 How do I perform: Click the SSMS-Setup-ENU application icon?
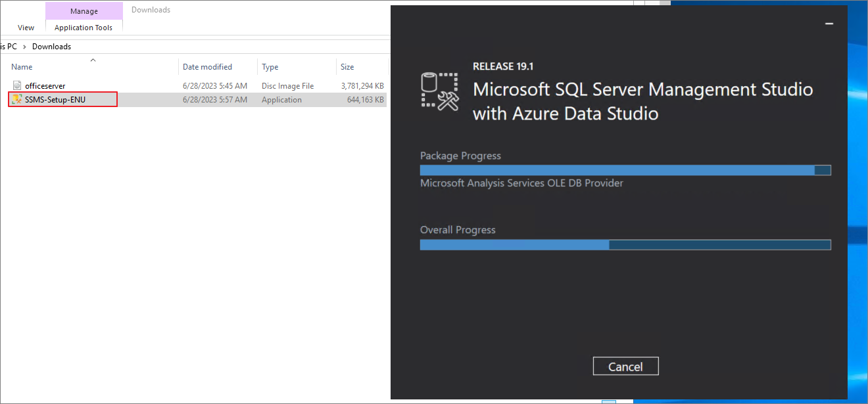click(17, 100)
